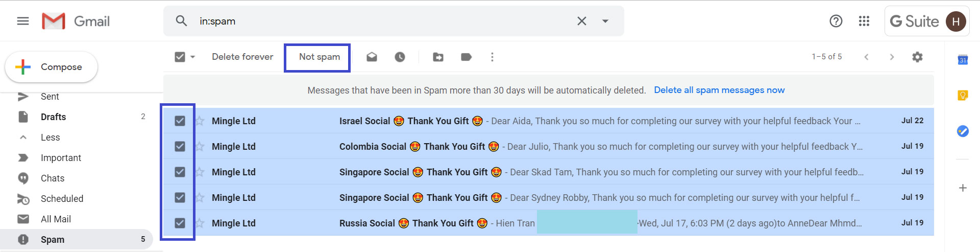980x252 pixels.
Task: Open the Support help icon
Action: pyautogui.click(x=836, y=21)
